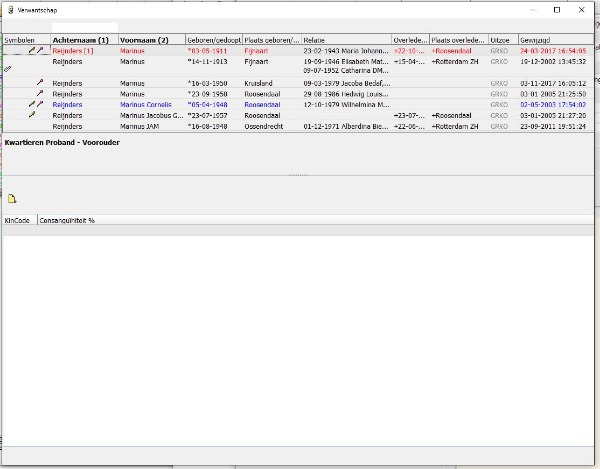Click the symbol icon for Marinus born 23-09-1958
Screen dimensions: 600x469
click(40, 93)
